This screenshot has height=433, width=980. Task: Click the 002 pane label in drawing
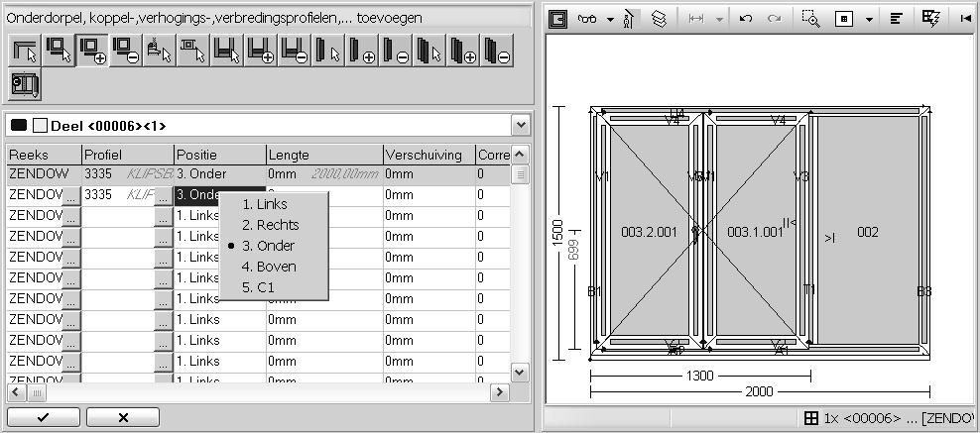click(868, 232)
